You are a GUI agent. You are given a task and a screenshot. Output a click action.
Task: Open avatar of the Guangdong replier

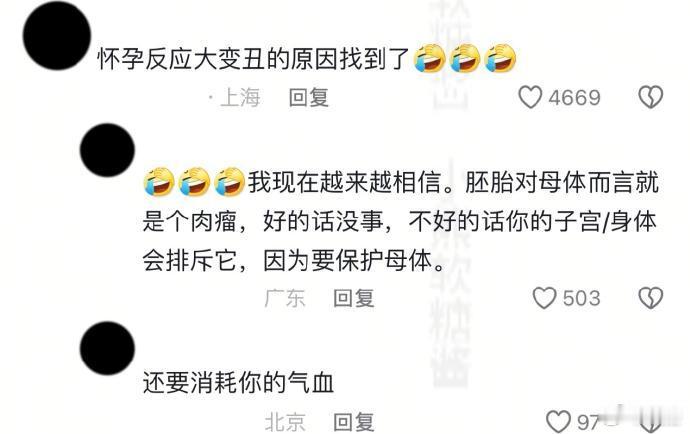(x=107, y=150)
